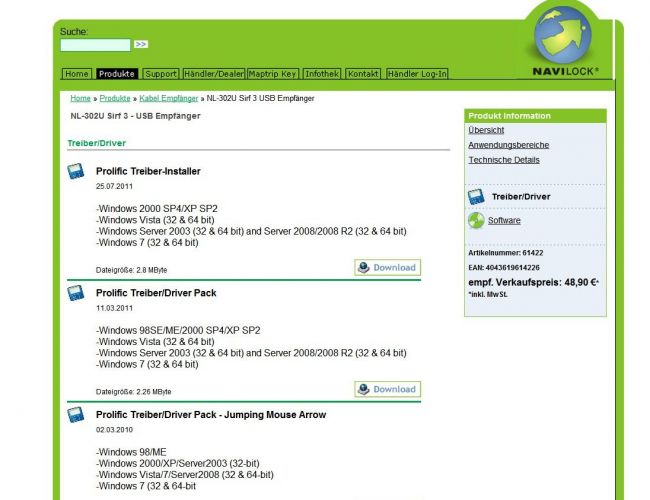Click the Produkt Information panel header
Image resolution: width=650 pixels, height=500 pixels.
tap(535, 116)
